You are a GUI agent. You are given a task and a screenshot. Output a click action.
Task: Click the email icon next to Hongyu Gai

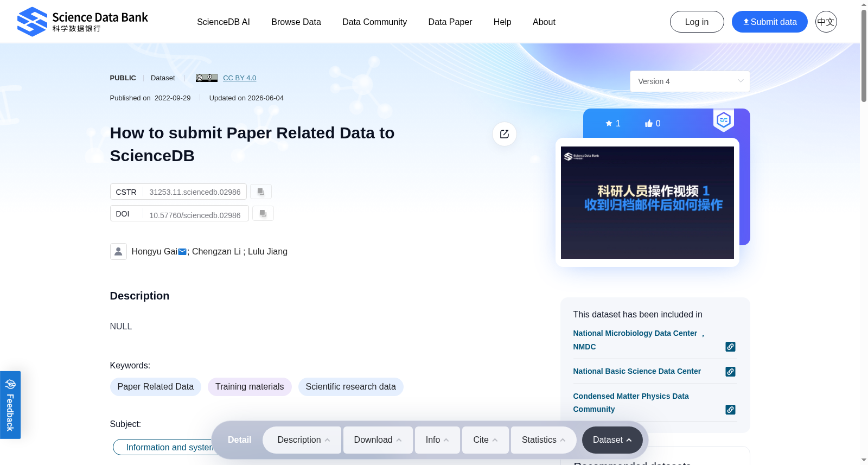pyautogui.click(x=182, y=252)
